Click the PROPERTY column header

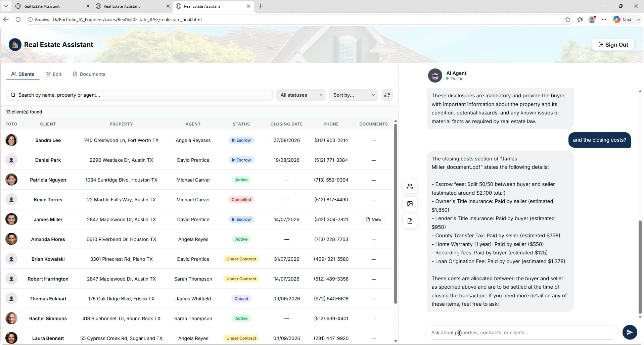(121, 124)
